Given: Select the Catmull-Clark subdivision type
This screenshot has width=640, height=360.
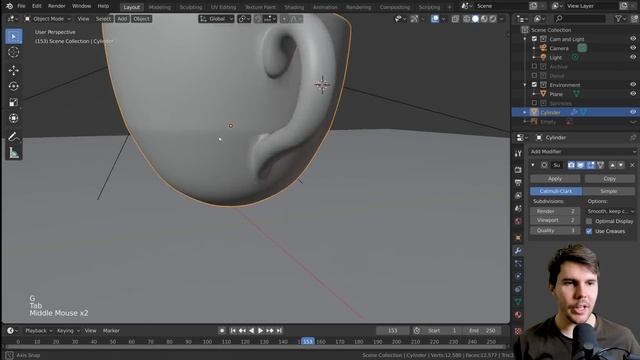Looking at the screenshot, I should pyautogui.click(x=556, y=191).
